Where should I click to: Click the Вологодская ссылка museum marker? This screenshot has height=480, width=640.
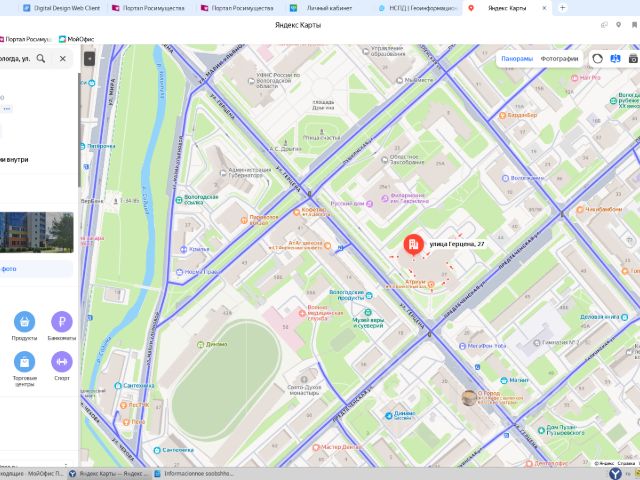point(179,200)
